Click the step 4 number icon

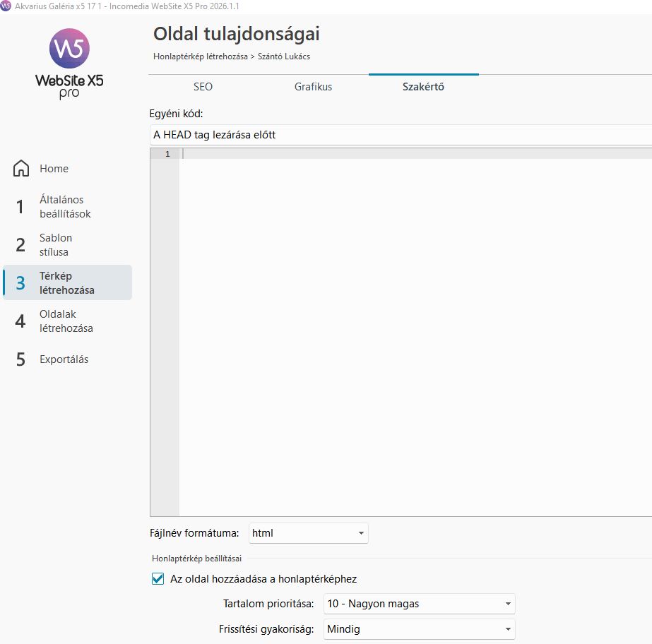click(20, 321)
